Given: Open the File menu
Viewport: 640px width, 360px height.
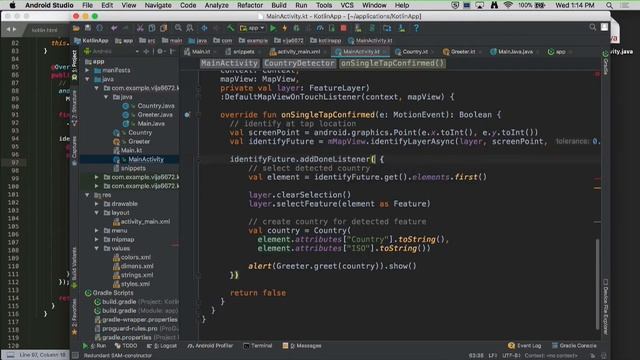Looking at the screenshot, I should (87, 5).
